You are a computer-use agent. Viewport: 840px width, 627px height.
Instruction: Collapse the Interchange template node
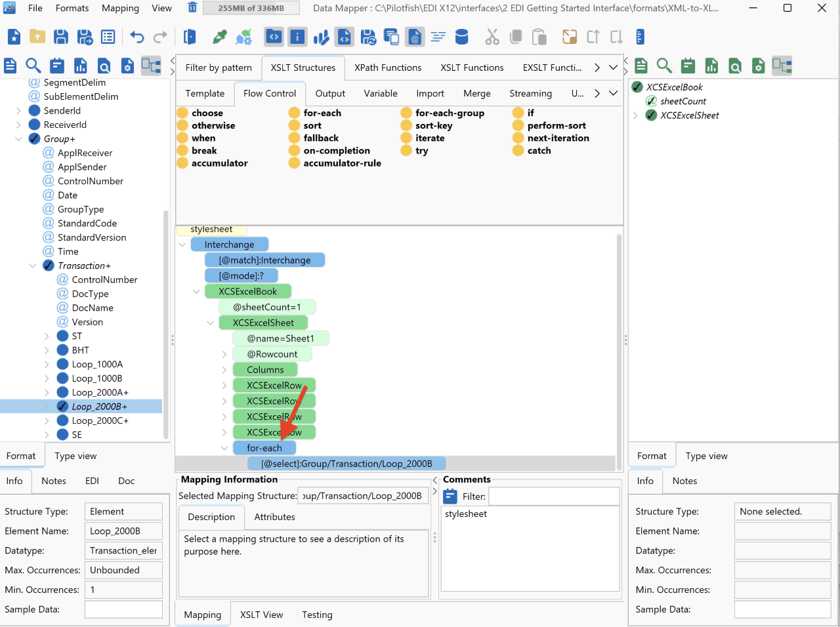[x=182, y=245]
